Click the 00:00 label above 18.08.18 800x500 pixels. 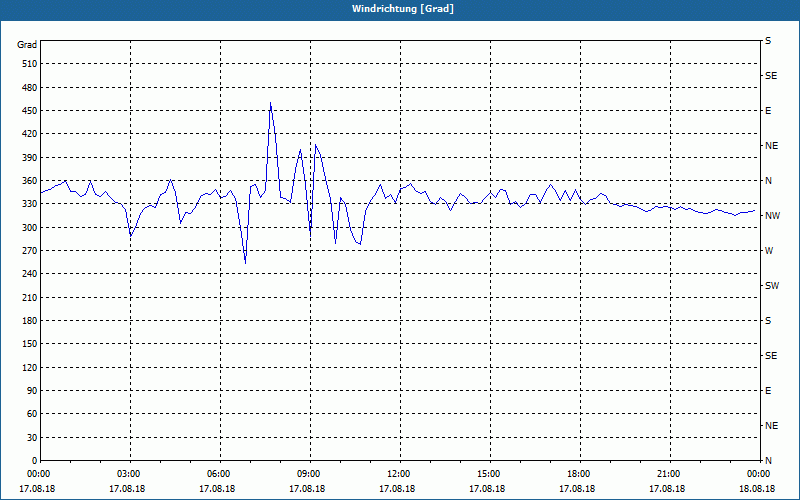coord(757,474)
